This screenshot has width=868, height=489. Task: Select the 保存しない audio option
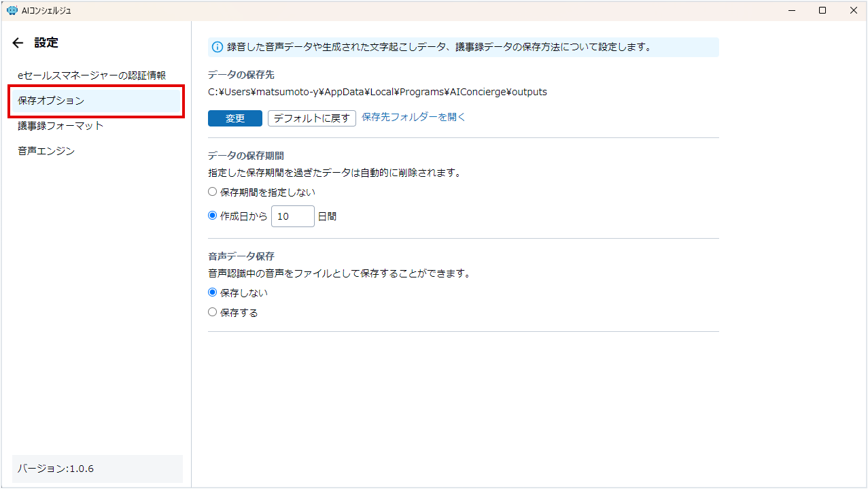coord(213,292)
